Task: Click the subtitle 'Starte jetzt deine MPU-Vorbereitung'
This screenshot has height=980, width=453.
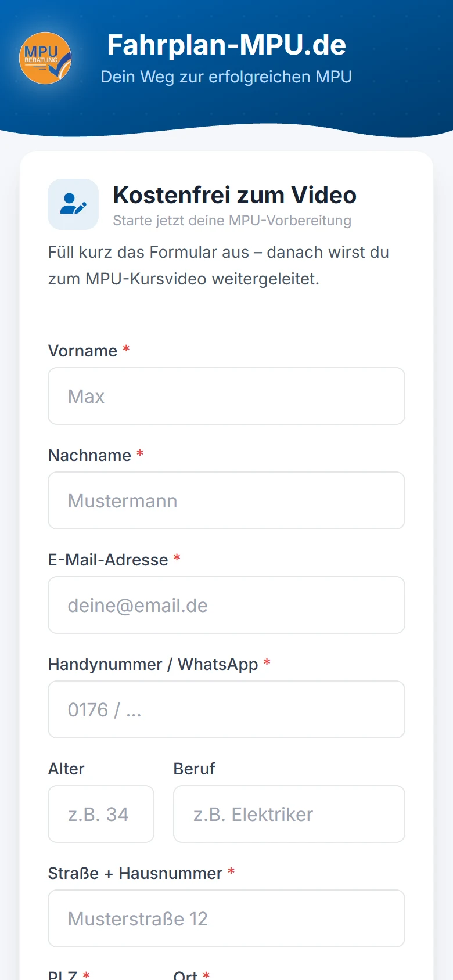Action: point(232,220)
